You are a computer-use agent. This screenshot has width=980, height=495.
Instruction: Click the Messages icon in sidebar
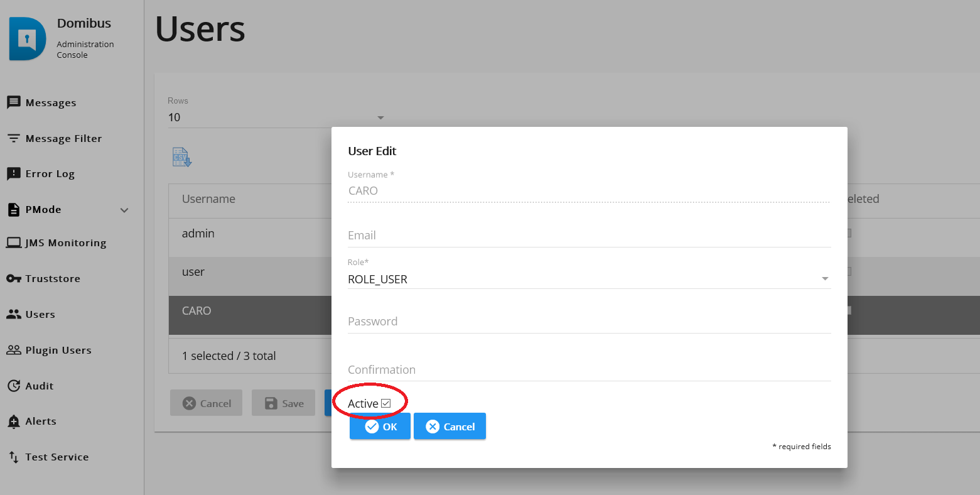(x=13, y=102)
